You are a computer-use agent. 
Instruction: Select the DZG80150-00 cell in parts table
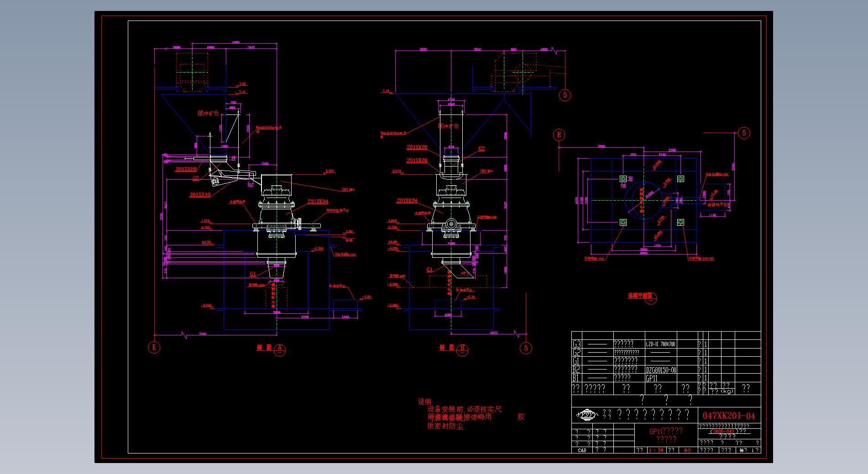point(661,370)
